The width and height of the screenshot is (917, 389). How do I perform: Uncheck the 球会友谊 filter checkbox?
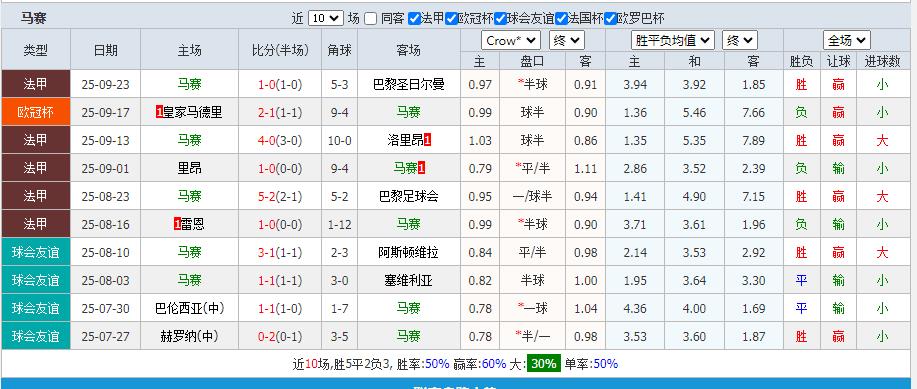click(x=500, y=19)
